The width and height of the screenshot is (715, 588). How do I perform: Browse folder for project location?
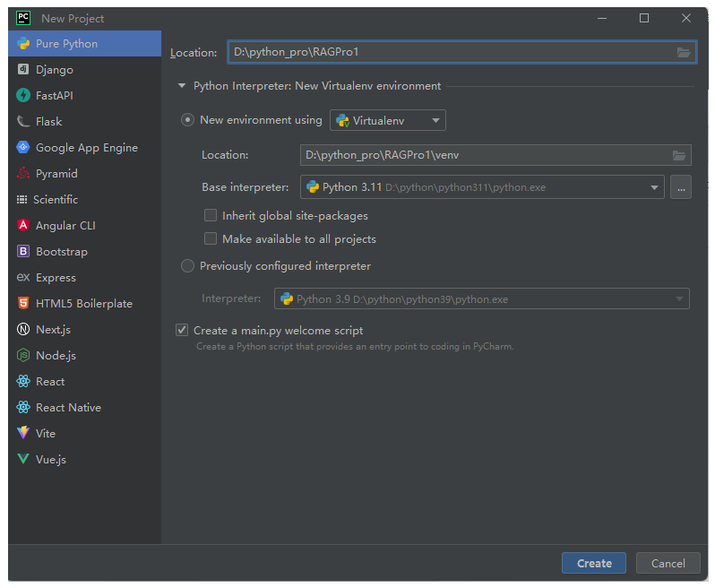pyautogui.click(x=683, y=53)
